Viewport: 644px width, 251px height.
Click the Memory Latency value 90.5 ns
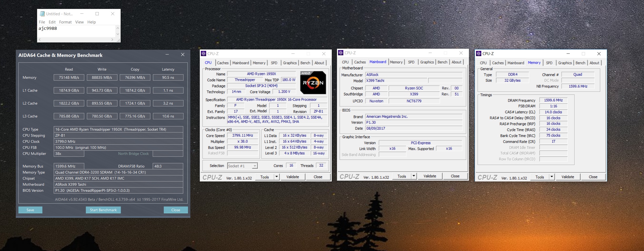click(168, 77)
